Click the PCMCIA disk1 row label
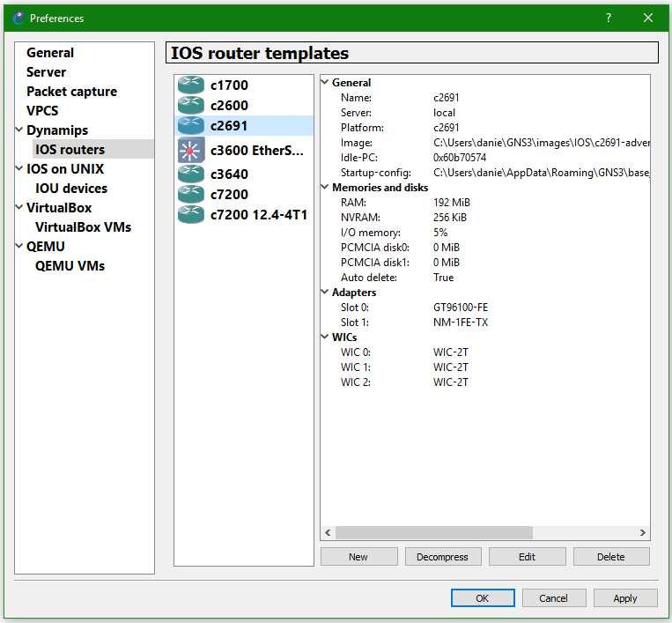672x623 pixels. [375, 263]
